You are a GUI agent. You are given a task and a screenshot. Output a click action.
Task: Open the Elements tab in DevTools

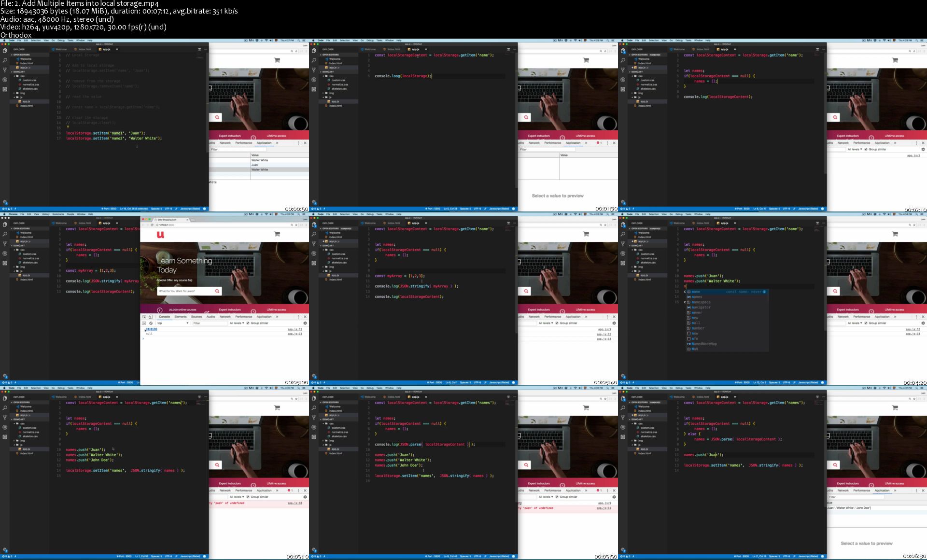point(181,317)
